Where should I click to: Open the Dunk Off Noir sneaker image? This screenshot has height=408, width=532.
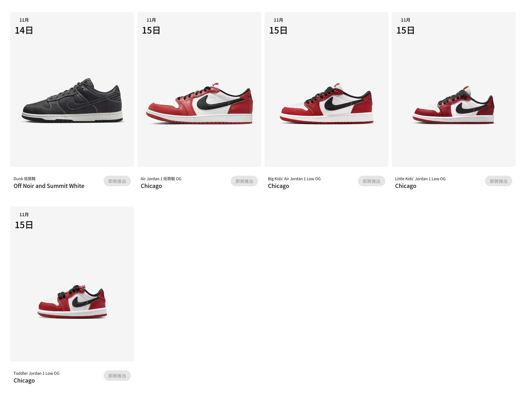(72, 89)
